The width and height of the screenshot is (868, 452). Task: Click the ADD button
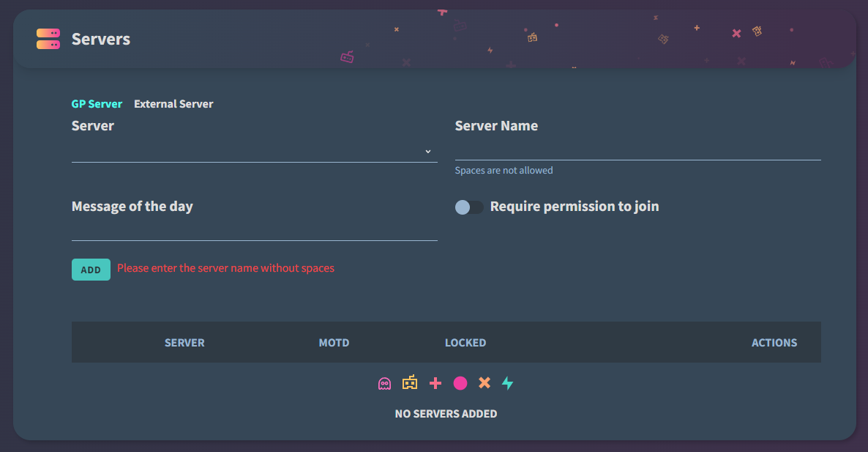pyautogui.click(x=91, y=270)
